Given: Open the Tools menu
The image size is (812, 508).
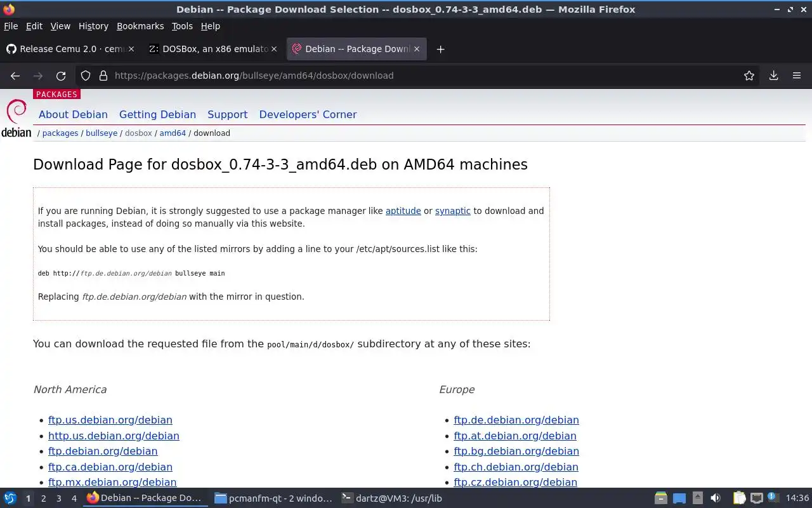Looking at the screenshot, I should coord(182,26).
